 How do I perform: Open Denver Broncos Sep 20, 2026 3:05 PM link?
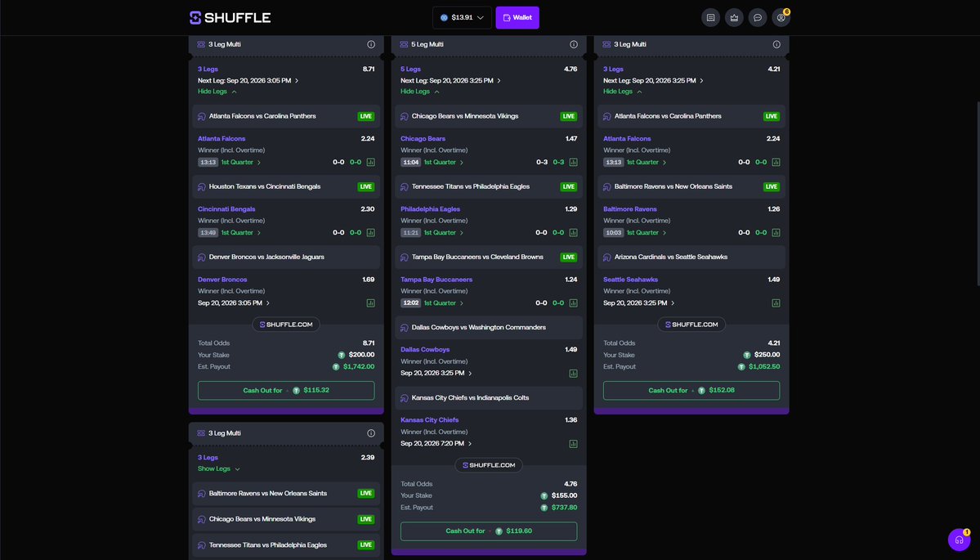tap(234, 303)
